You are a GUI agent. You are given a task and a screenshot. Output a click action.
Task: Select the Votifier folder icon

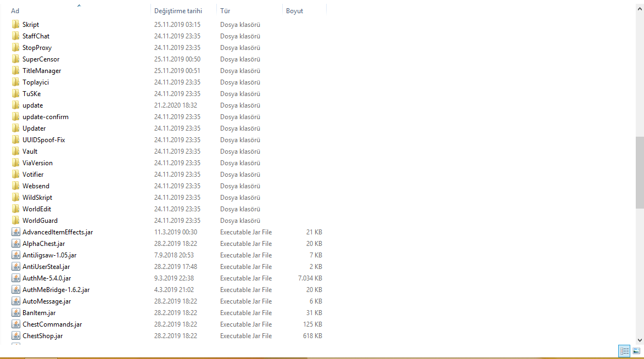(x=15, y=174)
